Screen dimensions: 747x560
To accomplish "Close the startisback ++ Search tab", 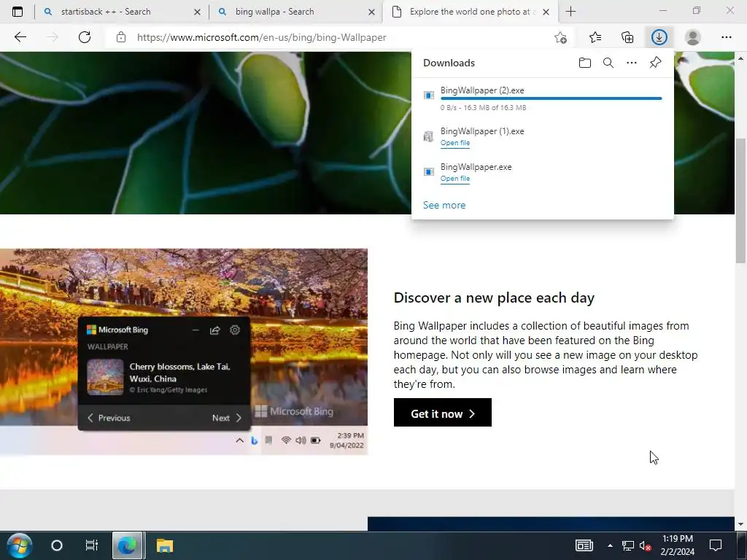I will click(197, 12).
